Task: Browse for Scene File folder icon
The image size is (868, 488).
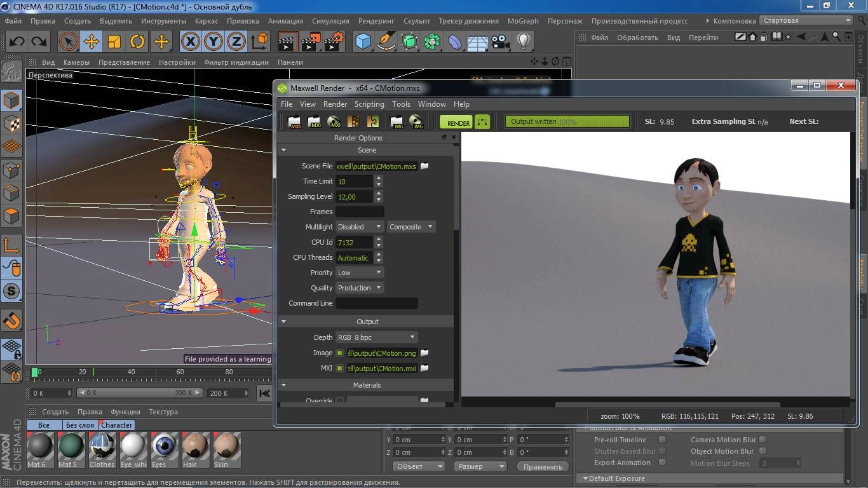Action: 424,166
